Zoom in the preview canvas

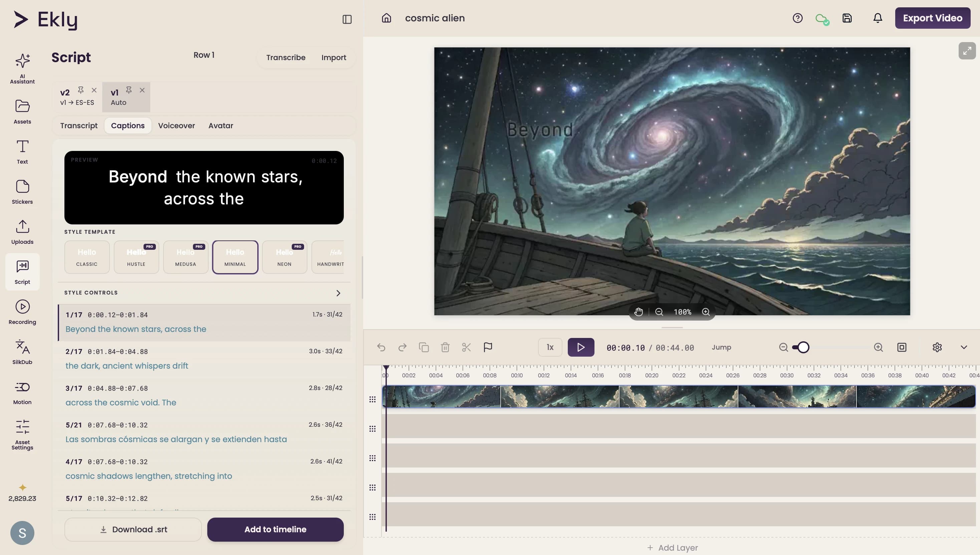coord(706,312)
